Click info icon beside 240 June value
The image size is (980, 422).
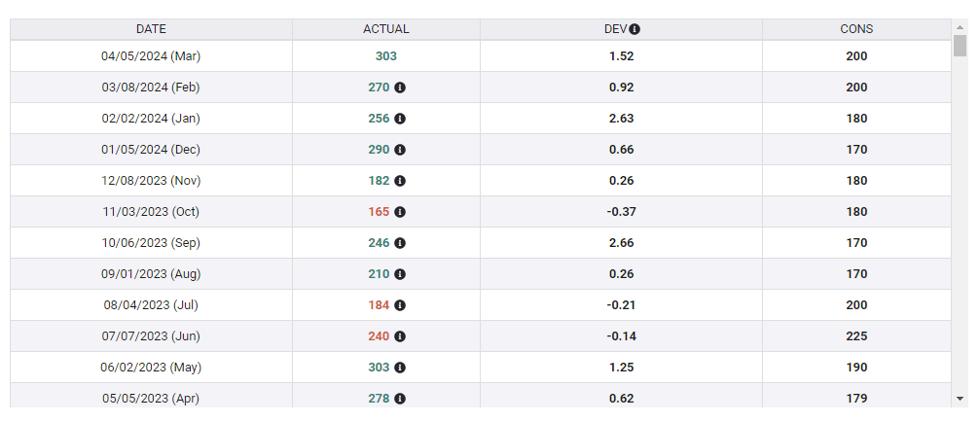click(400, 336)
